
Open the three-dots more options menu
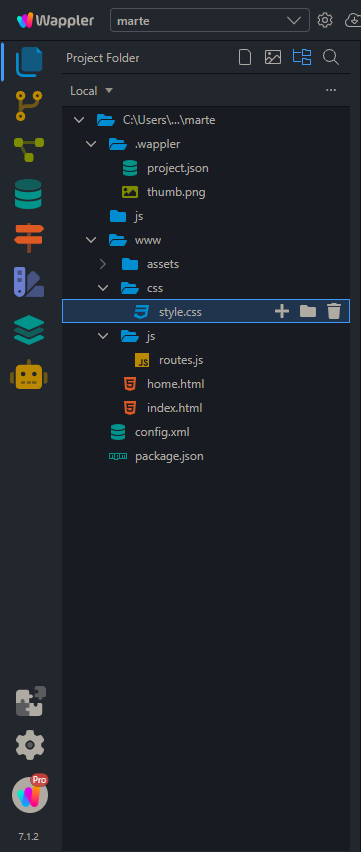coord(331,90)
